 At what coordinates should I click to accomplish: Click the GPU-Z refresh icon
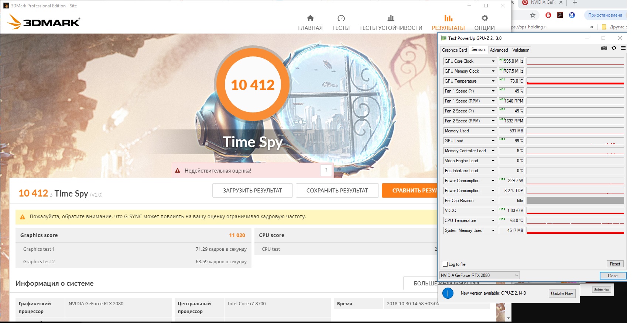click(x=614, y=48)
